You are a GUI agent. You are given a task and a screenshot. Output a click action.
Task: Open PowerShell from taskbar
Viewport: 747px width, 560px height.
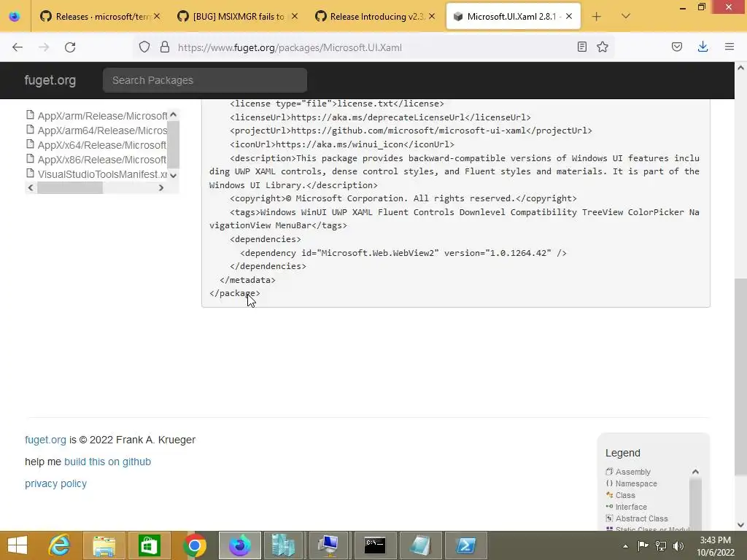[x=466, y=545]
